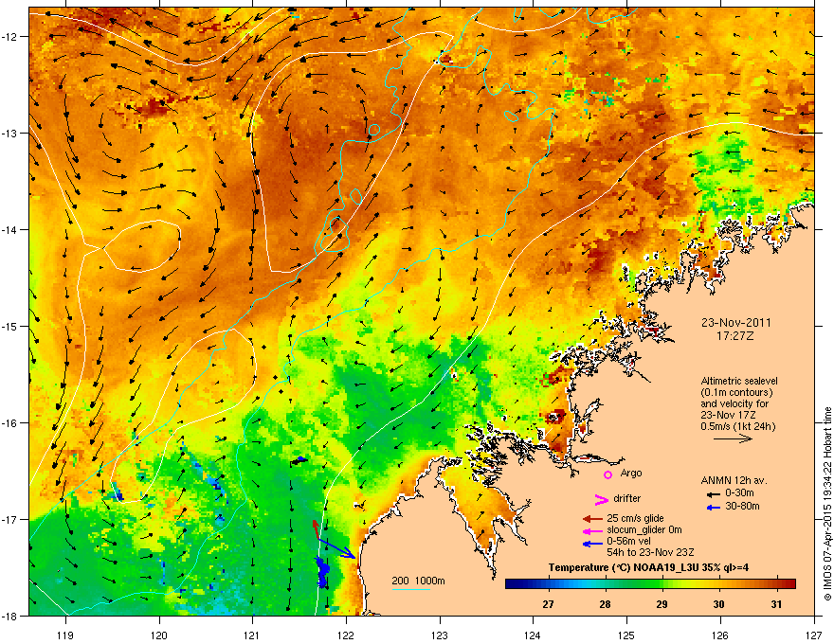Viewport: 834px width, 644px height.
Task: Click the 127 longitude axis label
Action: [x=813, y=635]
